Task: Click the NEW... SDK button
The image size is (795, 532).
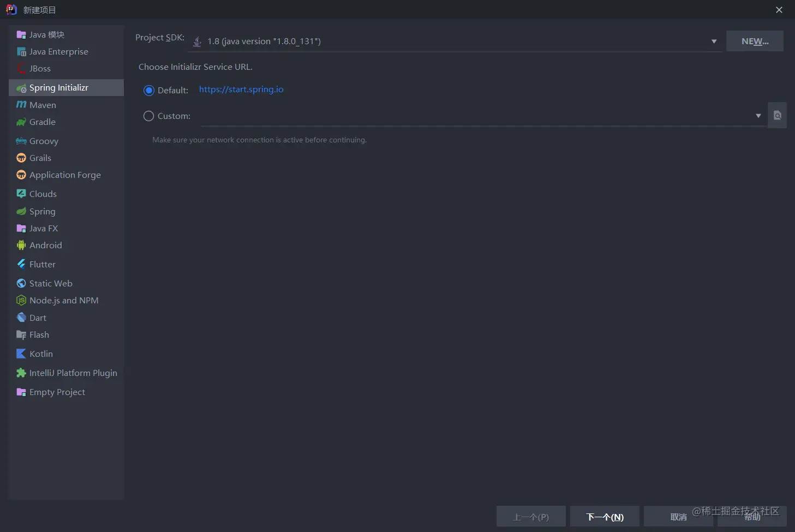Action: coord(755,41)
